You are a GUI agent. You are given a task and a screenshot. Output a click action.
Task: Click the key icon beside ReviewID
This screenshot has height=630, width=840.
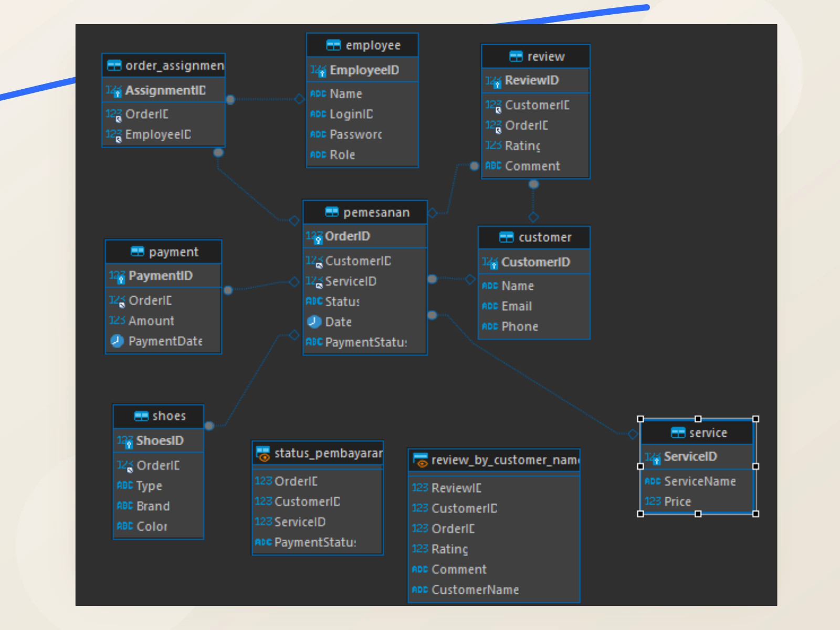click(493, 81)
